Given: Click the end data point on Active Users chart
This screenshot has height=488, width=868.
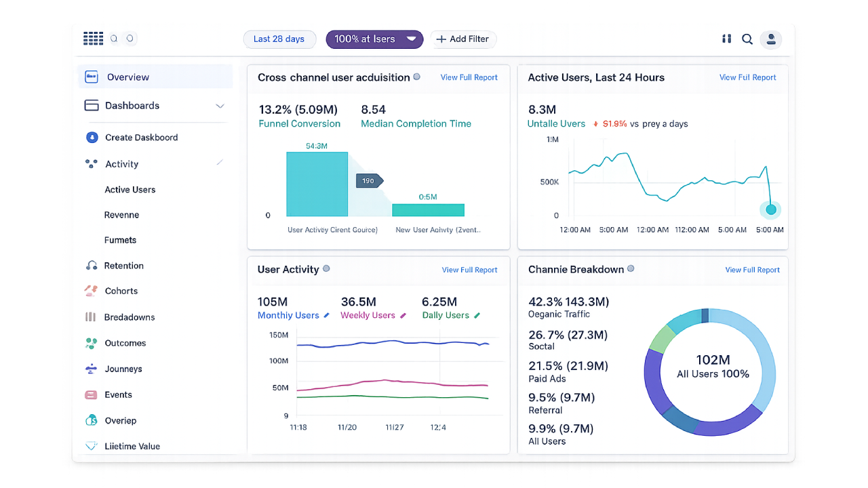Looking at the screenshot, I should pyautogui.click(x=771, y=209).
